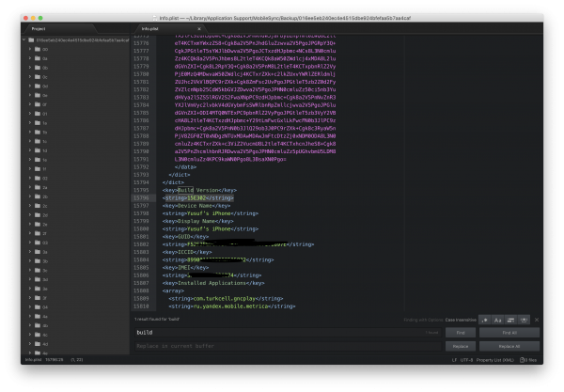Click the Display Name key line
Image resolution: width=564 pixels, height=392 pixels.
[197, 221]
